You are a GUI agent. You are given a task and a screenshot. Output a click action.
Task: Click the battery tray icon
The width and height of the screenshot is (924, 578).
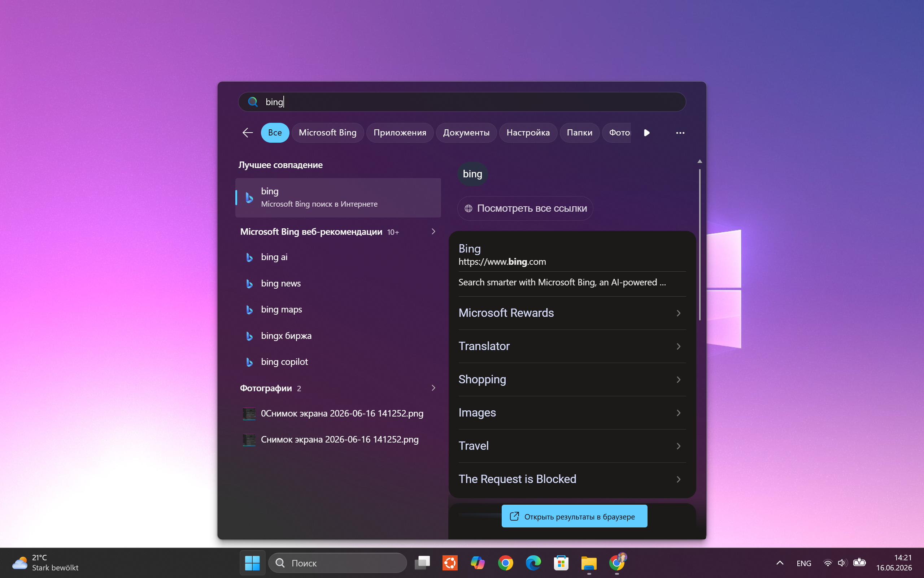859,562
